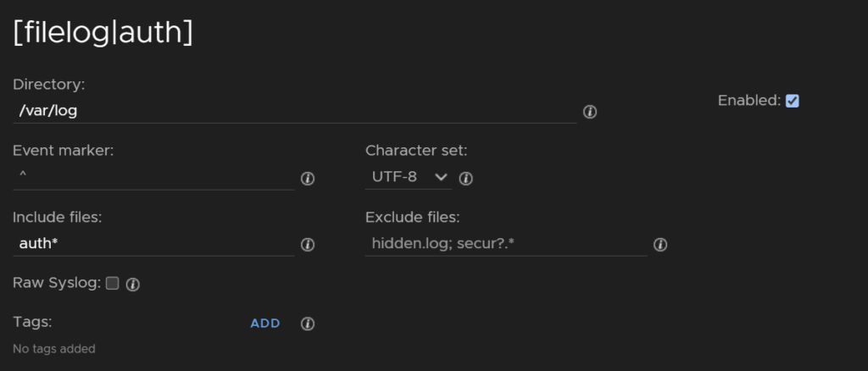Open the UTF-8 character set dropdown
The height and width of the screenshot is (371, 868).
coord(409,177)
